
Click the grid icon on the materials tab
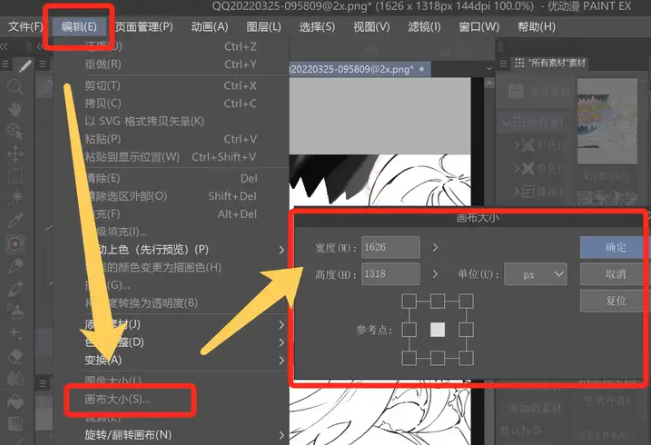[x=519, y=63]
